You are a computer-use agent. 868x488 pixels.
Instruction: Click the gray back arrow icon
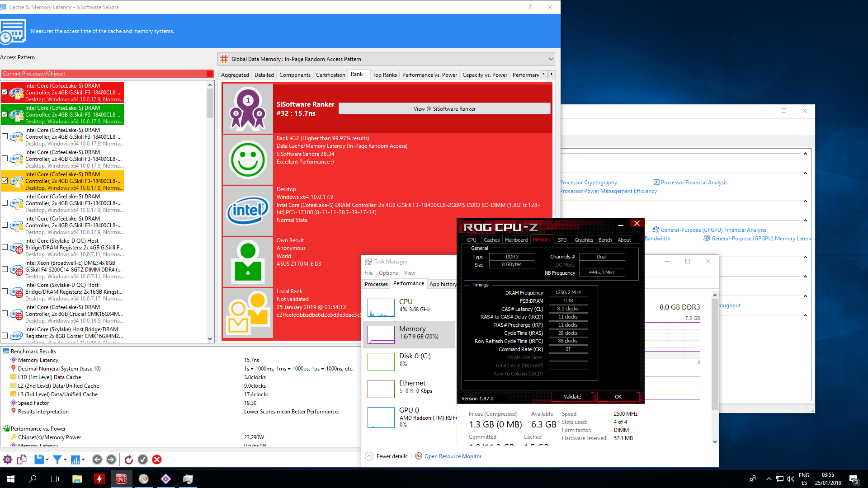97,460
